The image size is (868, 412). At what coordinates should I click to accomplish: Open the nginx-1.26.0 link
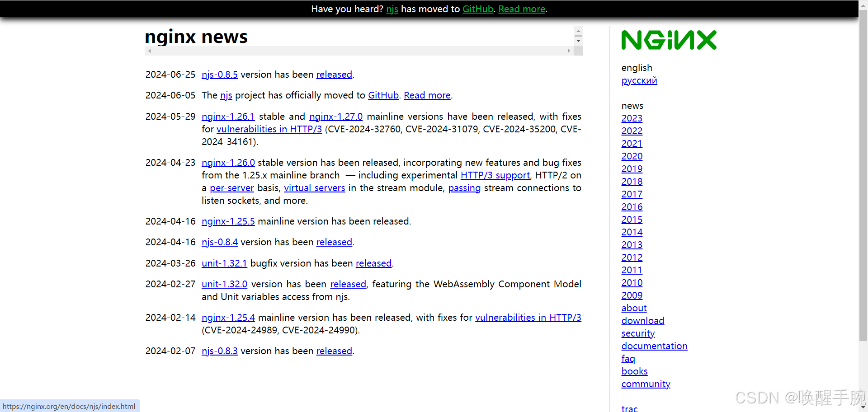click(x=228, y=163)
